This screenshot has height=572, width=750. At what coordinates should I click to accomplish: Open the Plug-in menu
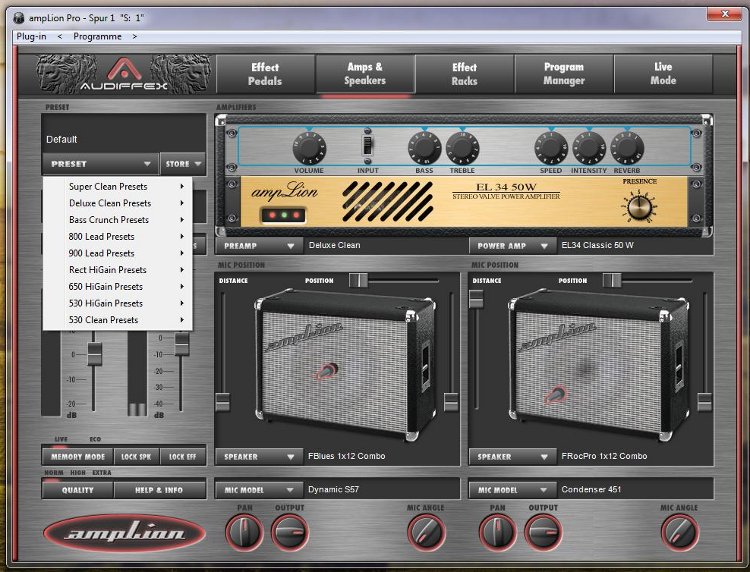[31, 36]
